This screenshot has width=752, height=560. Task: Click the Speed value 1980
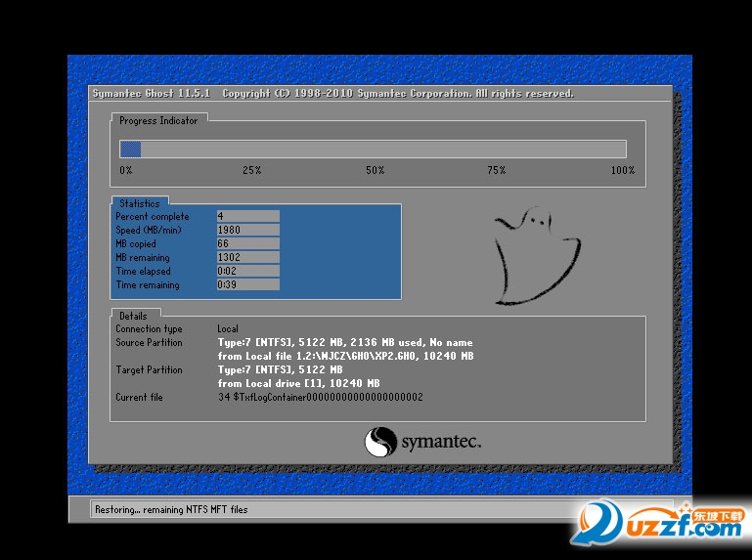248,230
